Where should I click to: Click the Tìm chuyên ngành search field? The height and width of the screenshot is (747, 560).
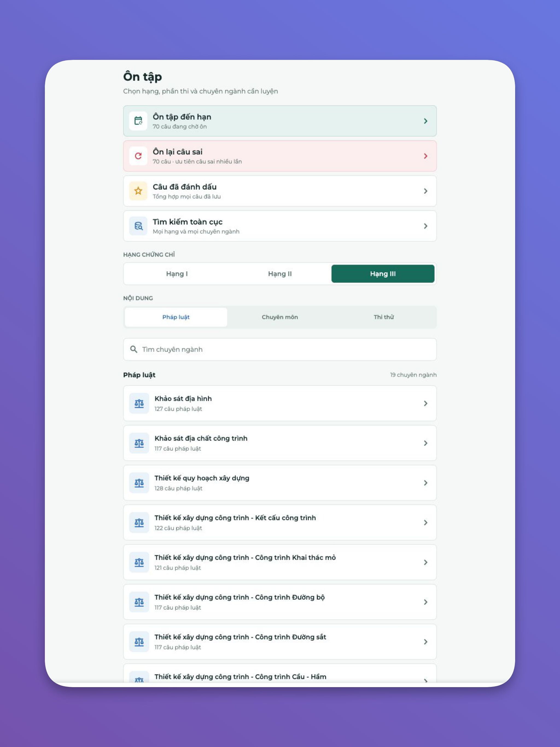[280, 349]
